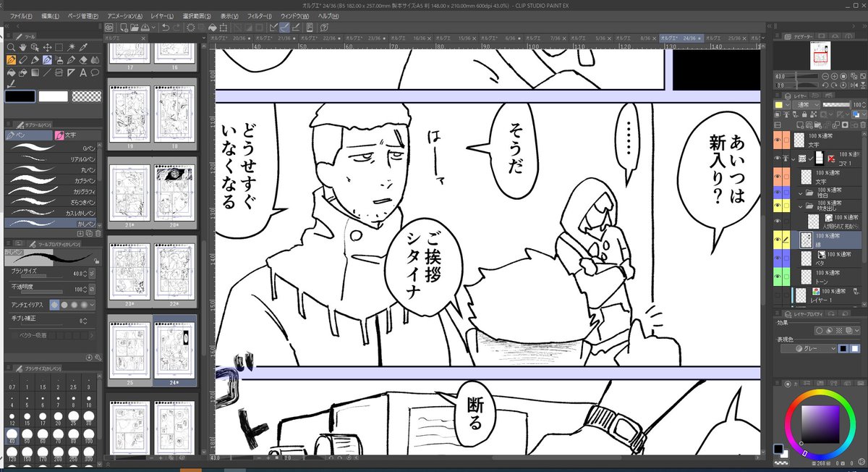
Task: Hide the コマ 1 frame folder
Action: tap(778, 157)
